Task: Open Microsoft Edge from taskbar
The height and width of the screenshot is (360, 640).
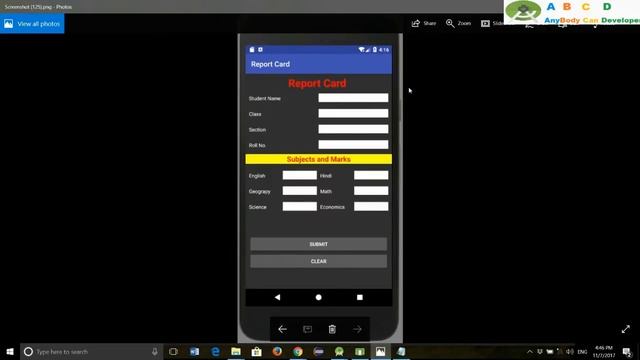Action: pos(216,351)
